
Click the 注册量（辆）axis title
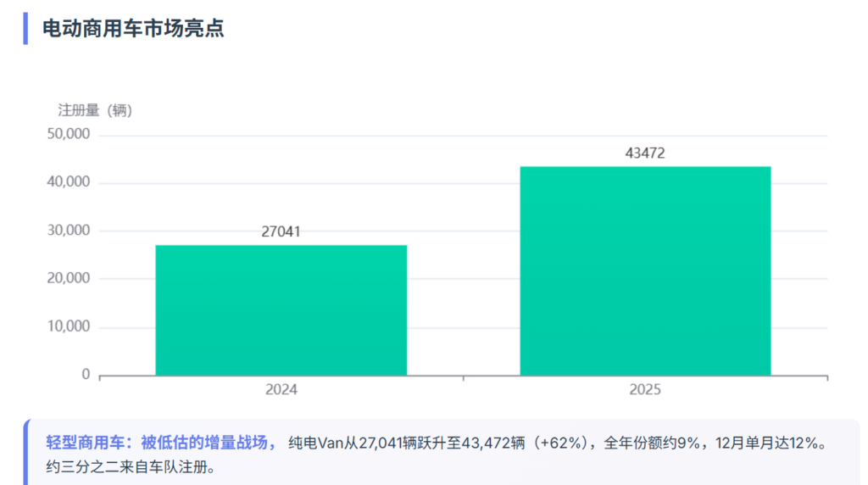(95, 109)
